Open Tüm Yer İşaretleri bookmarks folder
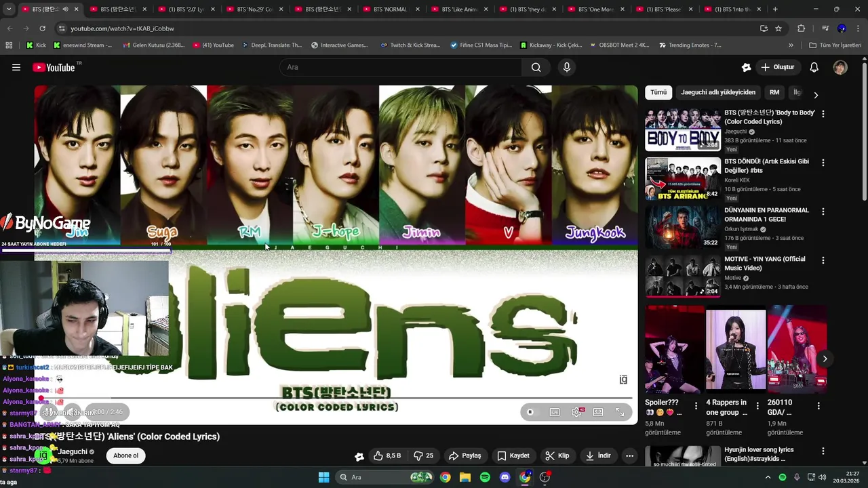The width and height of the screenshot is (868, 488). pos(835,45)
